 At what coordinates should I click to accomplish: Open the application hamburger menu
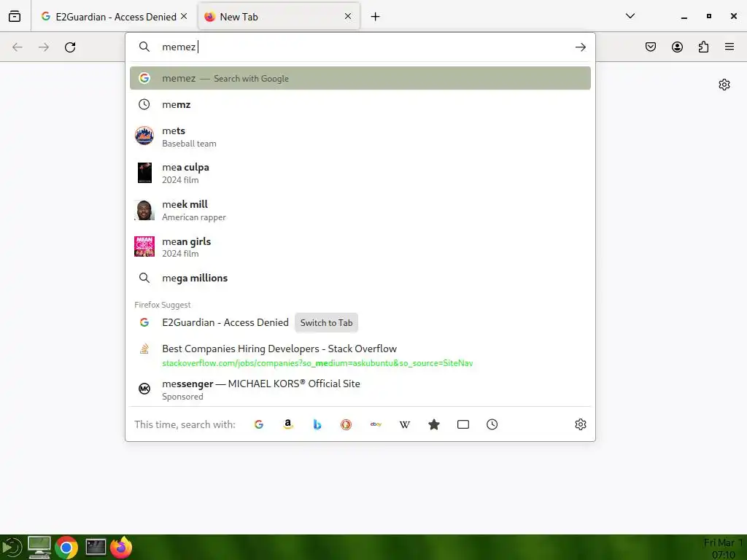click(729, 47)
